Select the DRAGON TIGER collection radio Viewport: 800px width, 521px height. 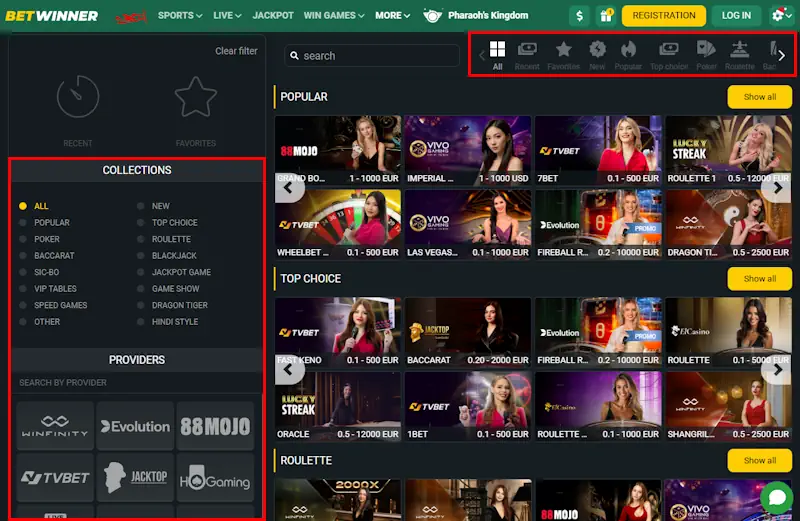pyautogui.click(x=140, y=305)
